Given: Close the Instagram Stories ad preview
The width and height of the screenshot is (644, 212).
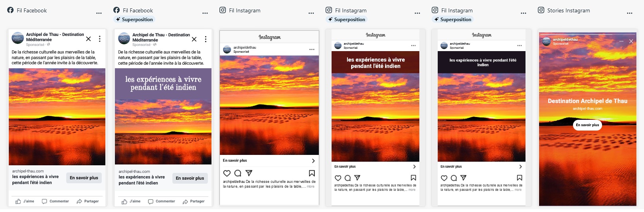Looking at the screenshot, I should click(631, 41).
